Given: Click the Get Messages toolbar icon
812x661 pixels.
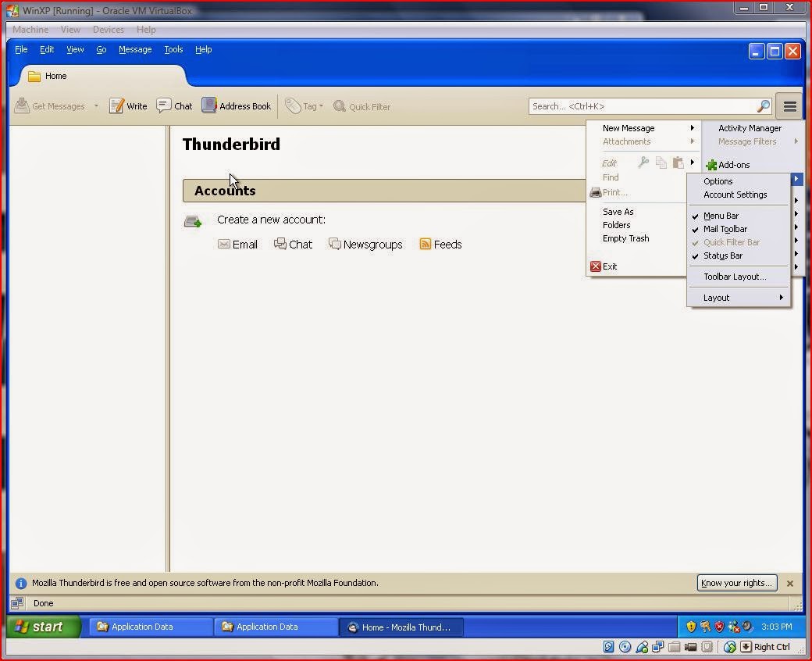Looking at the screenshot, I should click(x=22, y=105).
